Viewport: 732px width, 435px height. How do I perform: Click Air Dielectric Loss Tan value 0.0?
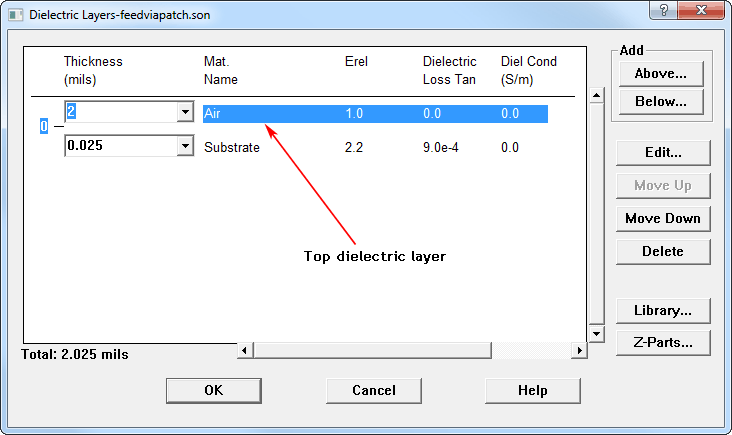tap(432, 113)
